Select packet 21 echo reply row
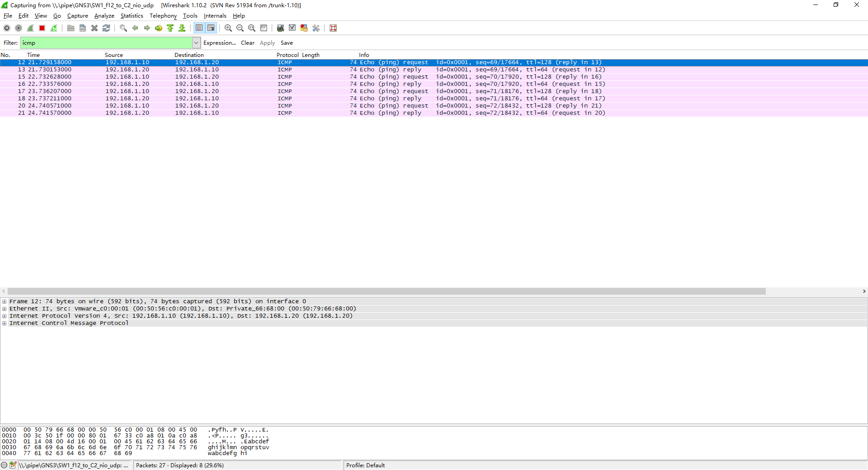The height and width of the screenshot is (470, 868). (434, 113)
